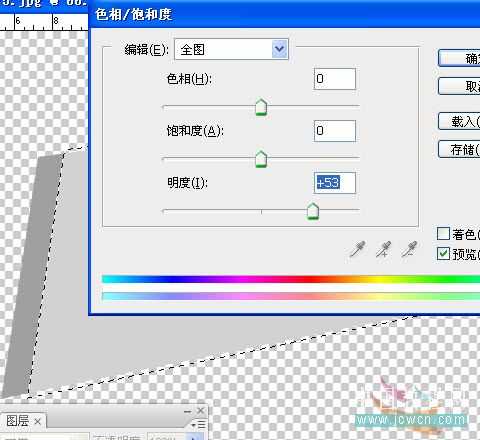480x440 pixels.
Task: Open the layers panel options menu
Action: pos(199,425)
